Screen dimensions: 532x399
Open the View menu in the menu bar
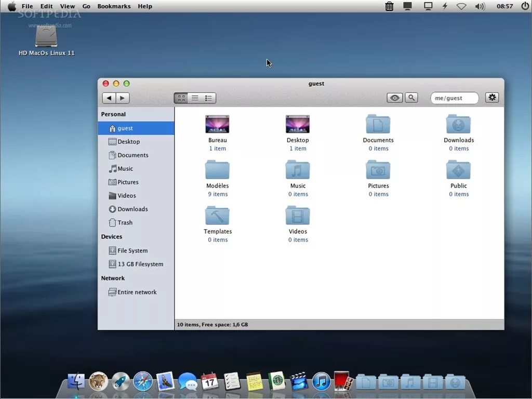67,6
